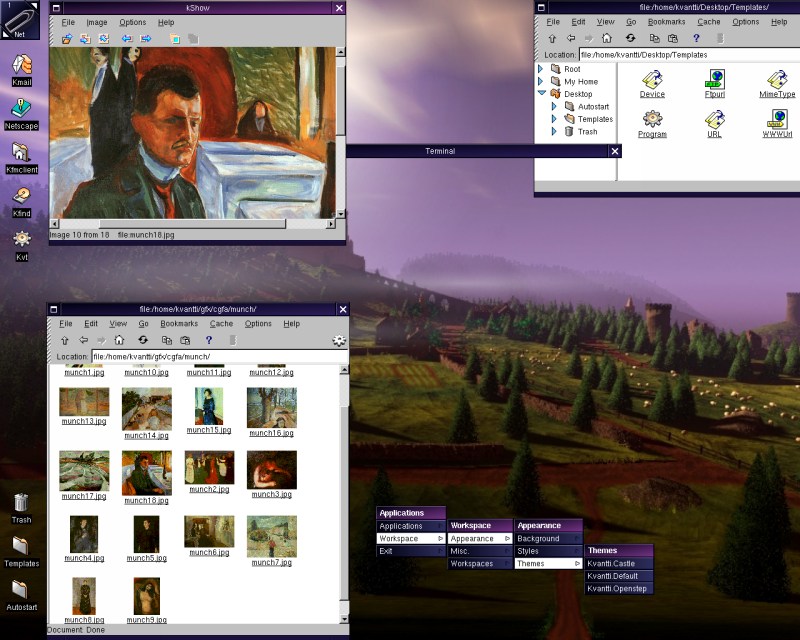Click the back arrow in the munch file window
Image resolution: width=800 pixels, height=640 pixels.
pyautogui.click(x=84, y=340)
